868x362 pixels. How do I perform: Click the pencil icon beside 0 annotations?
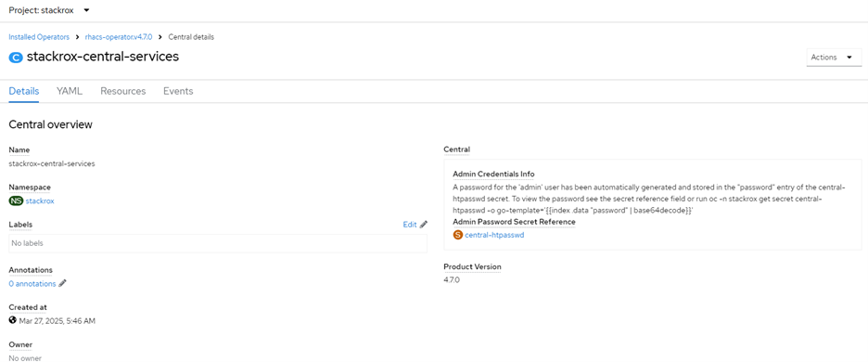tap(62, 284)
